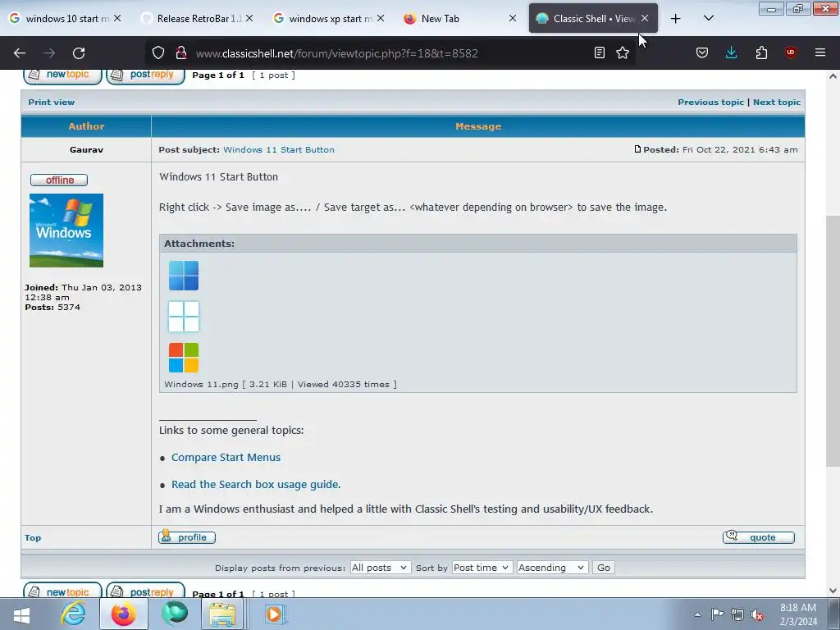The height and width of the screenshot is (630, 840).
Task: Close the Classic Shell tab
Action: [x=645, y=18]
